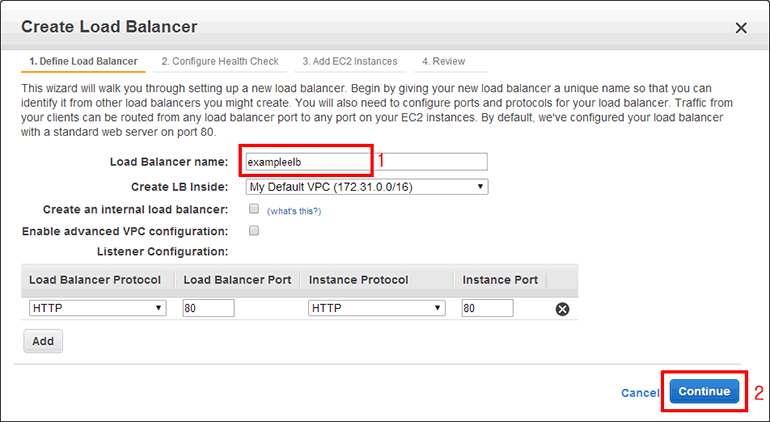Image resolution: width=770 pixels, height=422 pixels.
Task: Check Create an internal load balancer
Action: [x=254, y=209]
